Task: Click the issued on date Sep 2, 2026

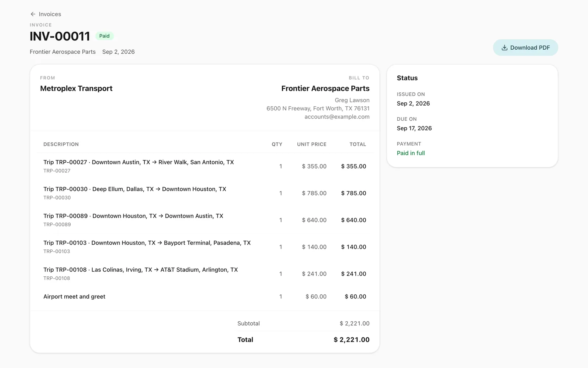Action: point(413,103)
